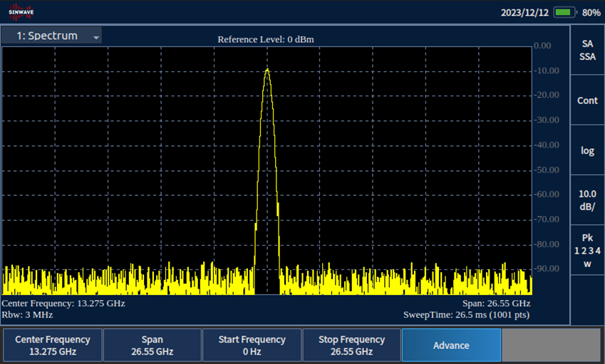Click the 80% battery percentage text
This screenshot has height=364, width=605.
coord(591,13)
